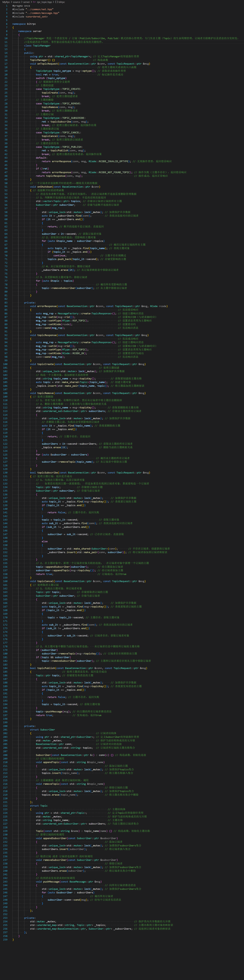Click 'namespace bitrpc' on line 6
Viewport: 244px width, 980px height.
[24, 24]
